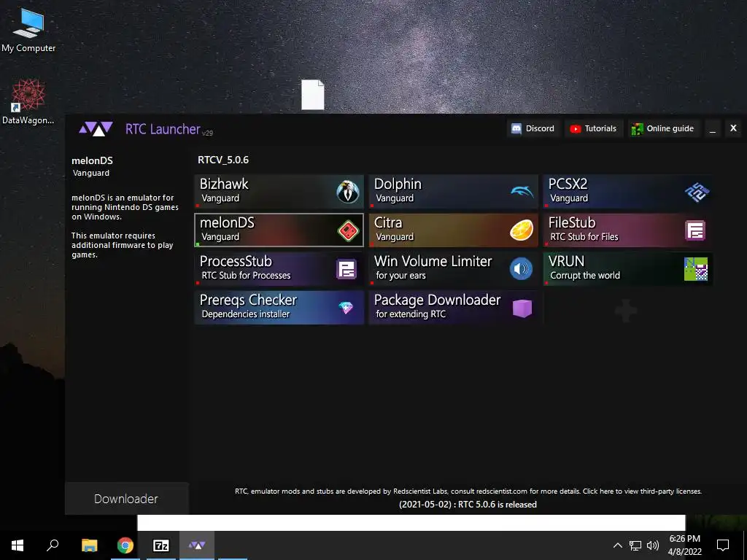
Task: Open the network status tray icon
Action: 635,545
